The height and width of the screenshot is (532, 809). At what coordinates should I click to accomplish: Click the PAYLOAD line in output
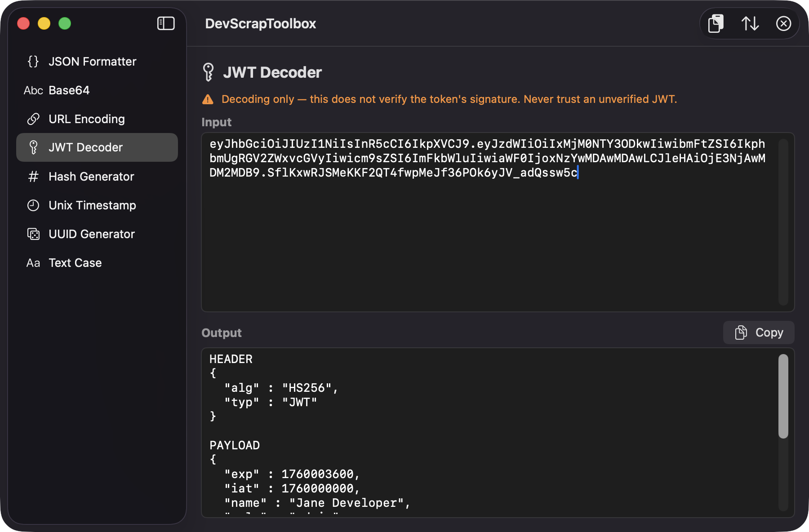pos(235,445)
